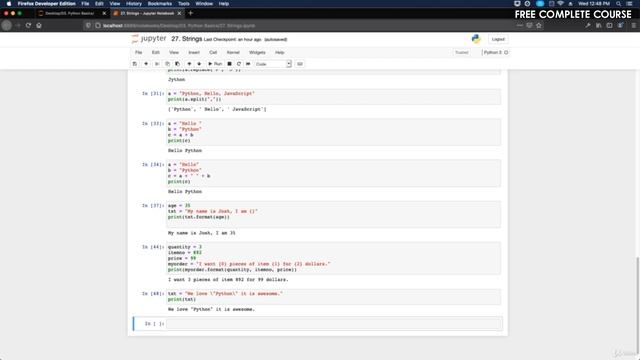Open the Firefox Tools menu in menu bar
640x360 pixels.
coord(184,4)
